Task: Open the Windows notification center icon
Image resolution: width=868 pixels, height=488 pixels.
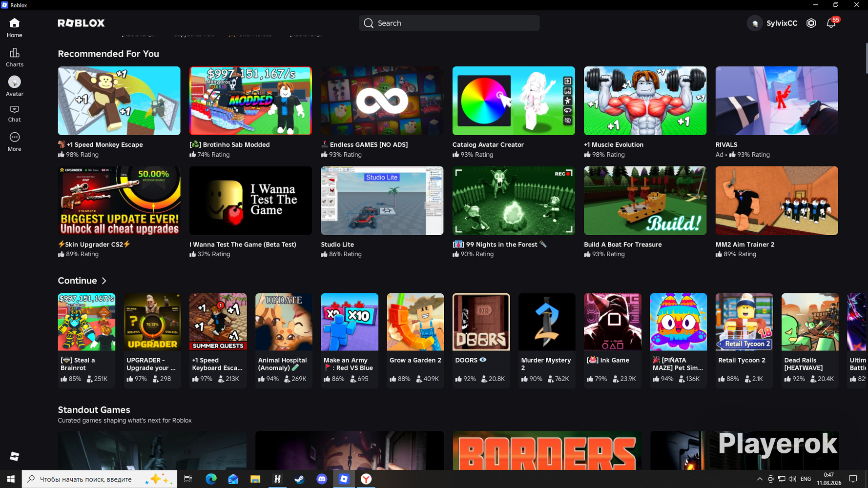Action: point(853,479)
